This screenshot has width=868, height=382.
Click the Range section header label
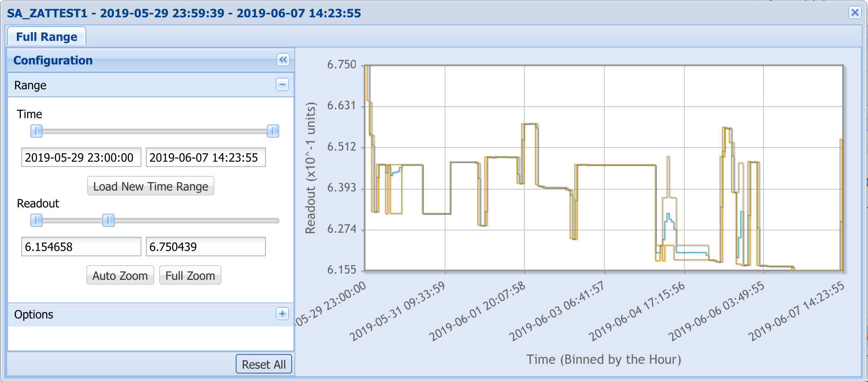click(x=30, y=85)
